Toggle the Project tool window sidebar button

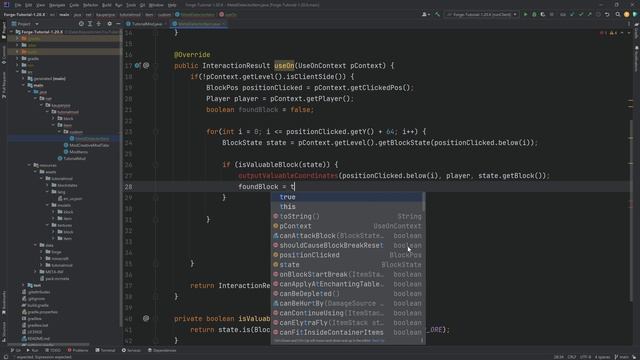[4, 31]
